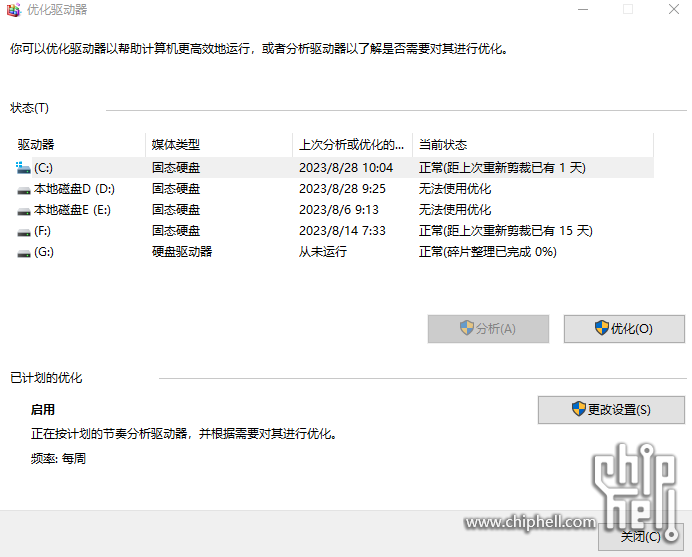Viewport: 692px width, 557px height.
Task: Click the 2023/8/14 7:33 date cell
Action: [342, 231]
